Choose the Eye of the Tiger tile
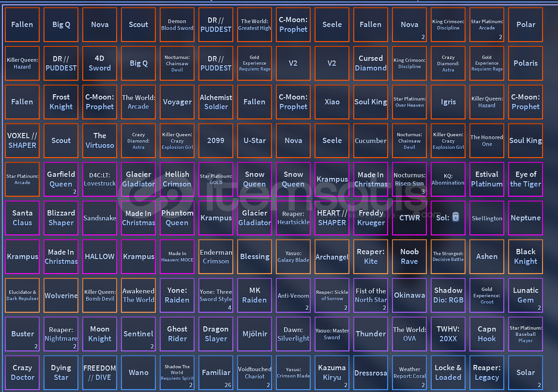This screenshot has height=392, width=558. click(x=526, y=179)
